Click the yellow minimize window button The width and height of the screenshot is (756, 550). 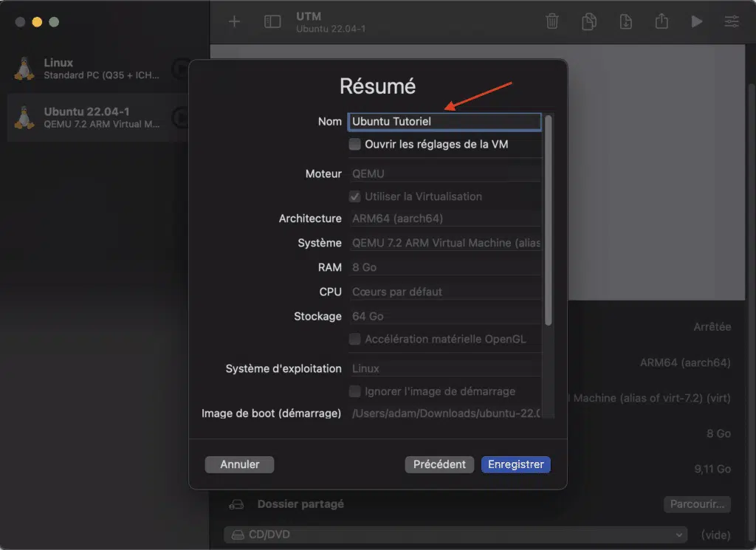pos(37,21)
